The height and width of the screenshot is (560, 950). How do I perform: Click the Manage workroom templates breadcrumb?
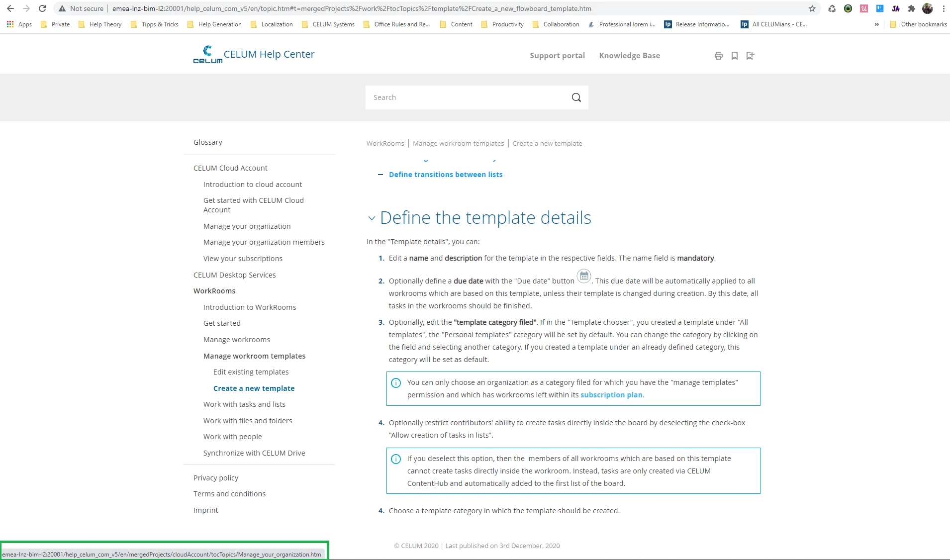pos(458,144)
